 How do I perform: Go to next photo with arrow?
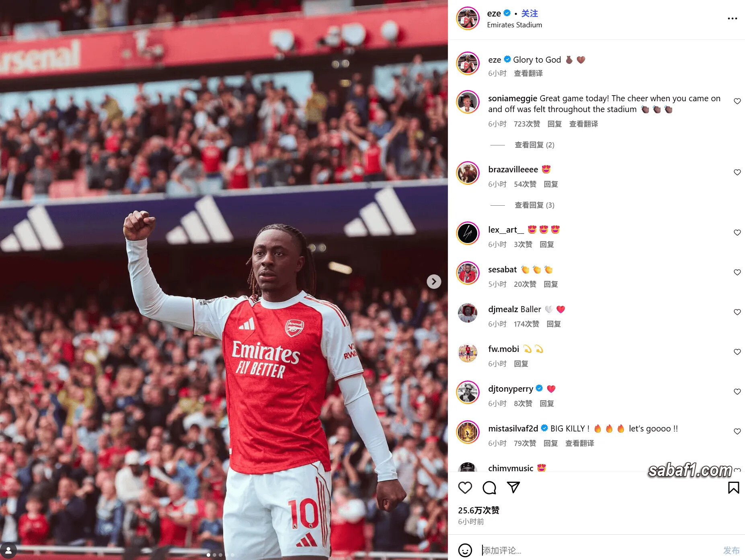pyautogui.click(x=433, y=282)
